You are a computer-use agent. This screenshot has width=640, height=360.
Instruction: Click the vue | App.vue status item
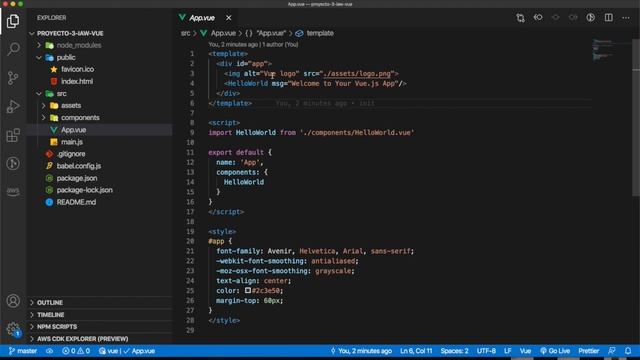[x=127, y=351]
